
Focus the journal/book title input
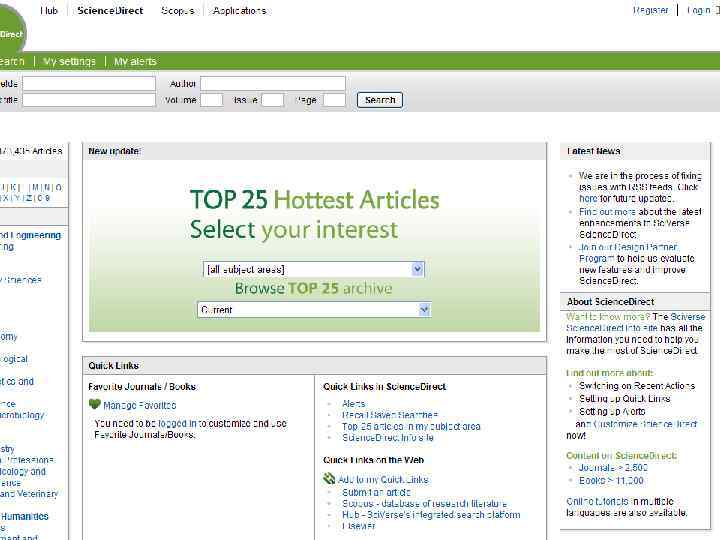point(89,100)
